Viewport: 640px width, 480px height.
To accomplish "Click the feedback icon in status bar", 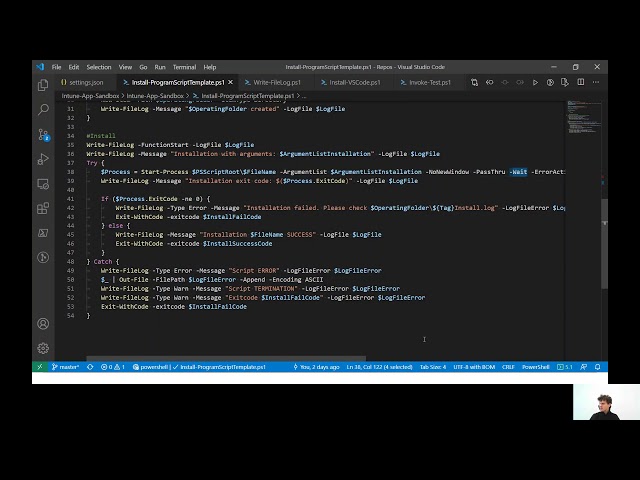I will click(584, 367).
